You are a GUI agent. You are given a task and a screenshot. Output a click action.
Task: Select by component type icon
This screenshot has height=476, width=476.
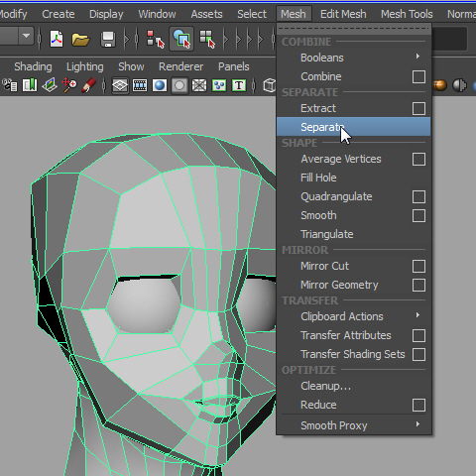pos(207,40)
